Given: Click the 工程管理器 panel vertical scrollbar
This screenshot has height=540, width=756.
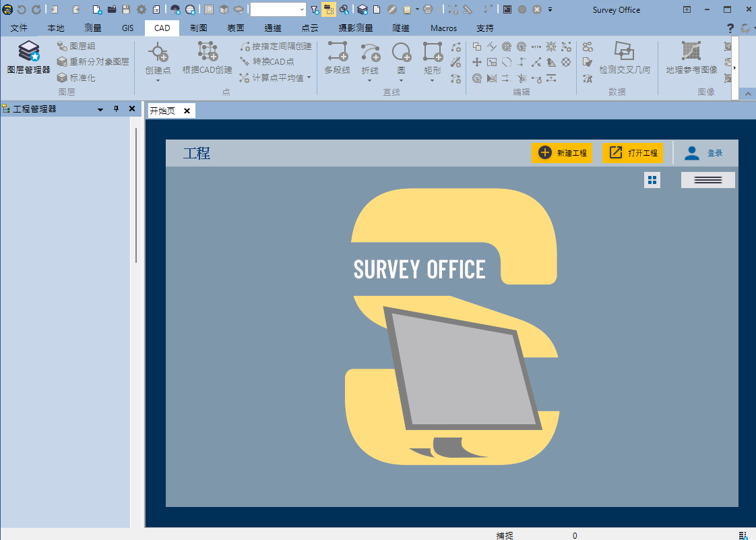Looking at the screenshot, I should point(136,195).
